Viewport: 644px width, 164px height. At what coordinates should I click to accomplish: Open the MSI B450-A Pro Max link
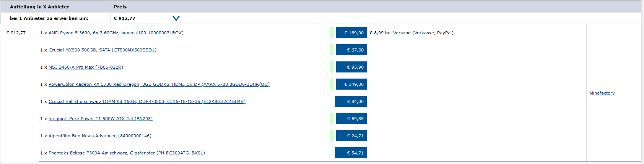[x=86, y=67]
